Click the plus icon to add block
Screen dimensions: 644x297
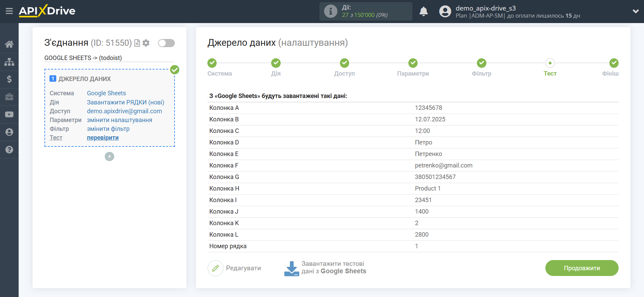pos(109,157)
